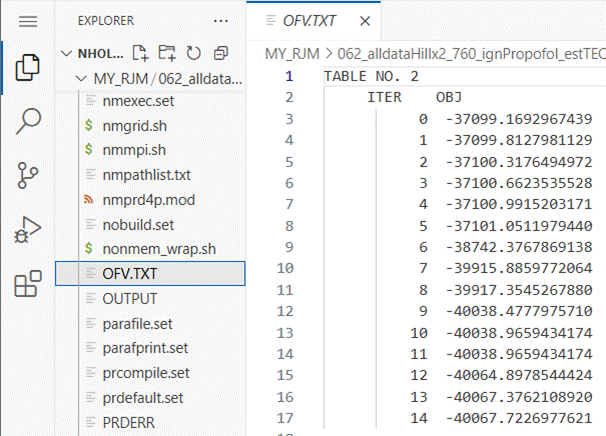Open the Search view

click(28, 122)
